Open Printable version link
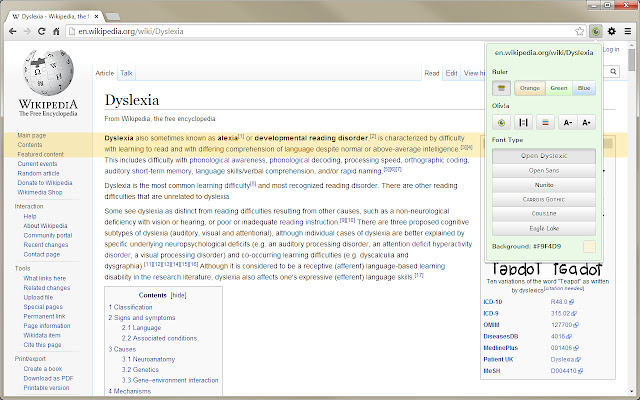 (46, 388)
